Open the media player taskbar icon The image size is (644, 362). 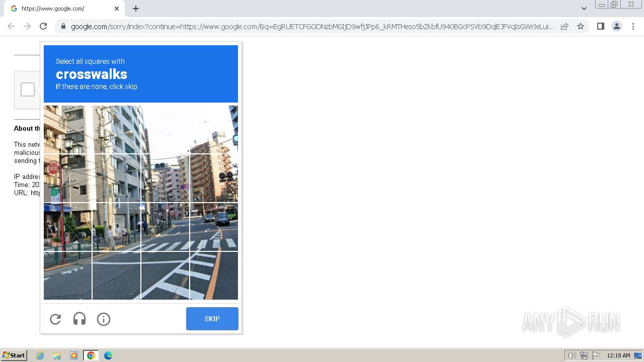tap(74, 355)
